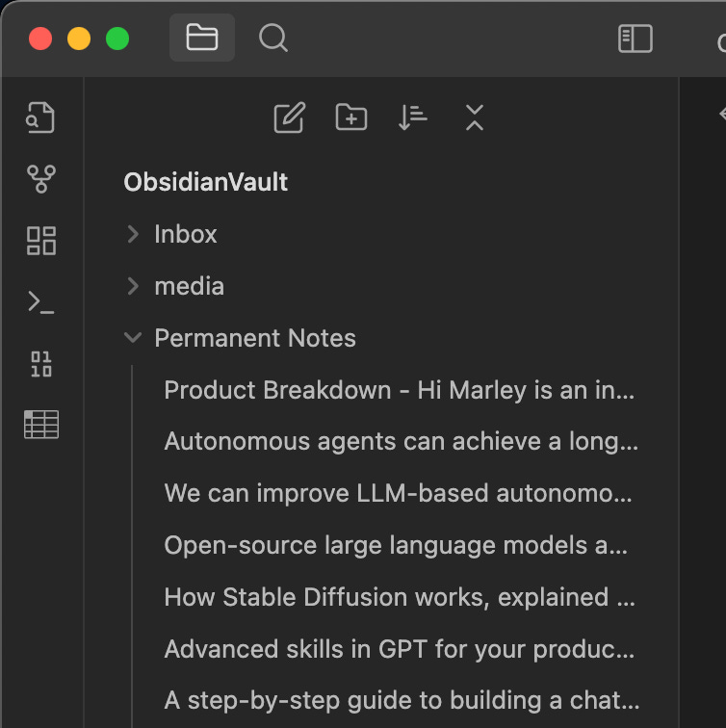The width and height of the screenshot is (726, 728).
Task: Expand the Inbox folder chevron
Action: tap(133, 234)
